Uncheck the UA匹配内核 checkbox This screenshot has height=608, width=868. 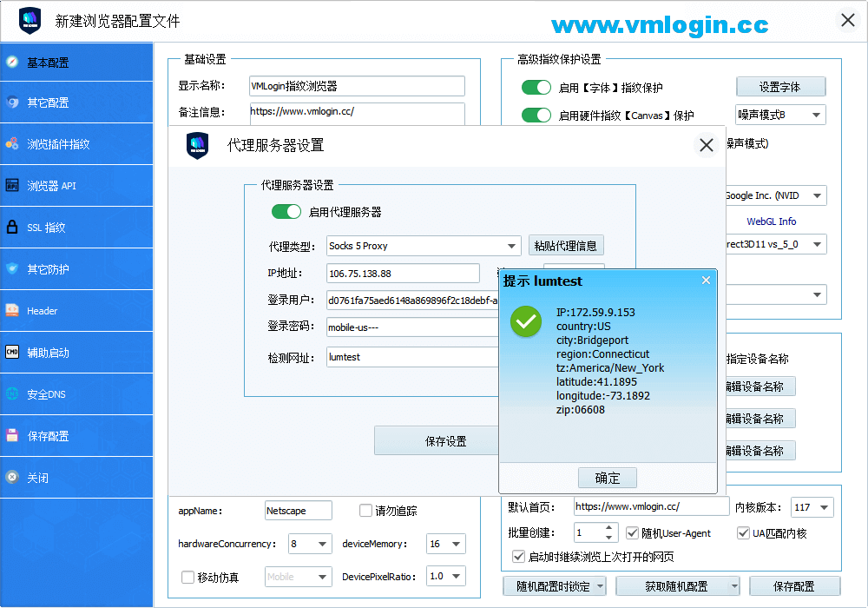click(744, 533)
